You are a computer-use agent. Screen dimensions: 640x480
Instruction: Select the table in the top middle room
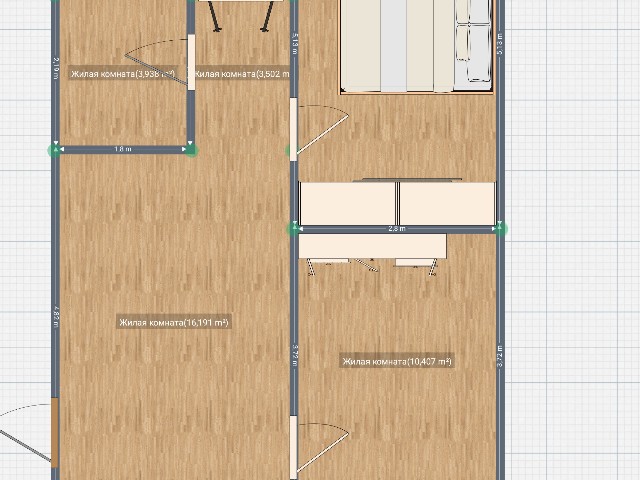238,12
